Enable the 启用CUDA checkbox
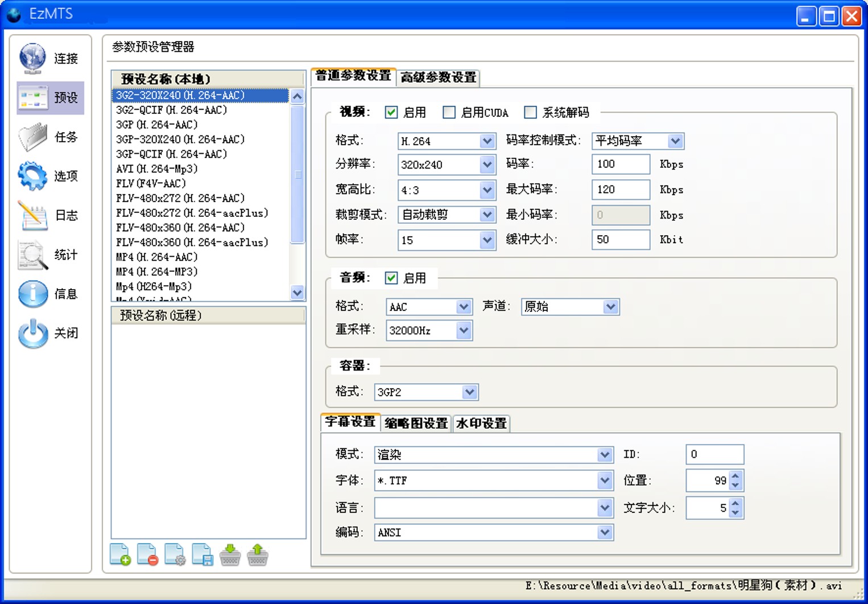868x604 pixels. [x=449, y=112]
